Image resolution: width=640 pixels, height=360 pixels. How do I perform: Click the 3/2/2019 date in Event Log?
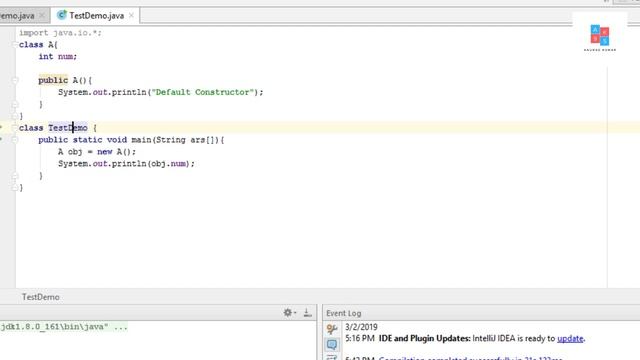[x=361, y=327]
